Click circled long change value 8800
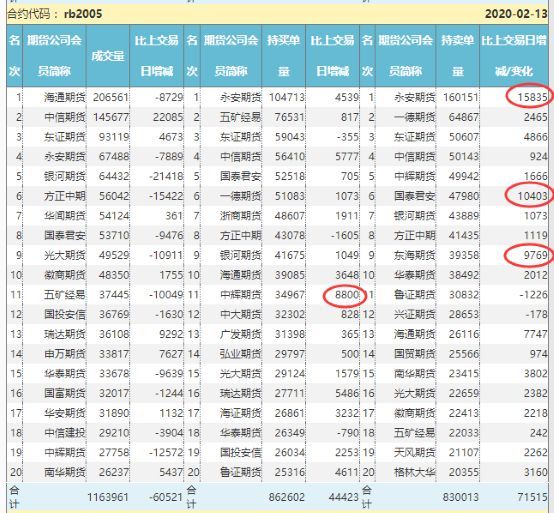Image resolution: width=554 pixels, height=513 pixels. coord(347,295)
